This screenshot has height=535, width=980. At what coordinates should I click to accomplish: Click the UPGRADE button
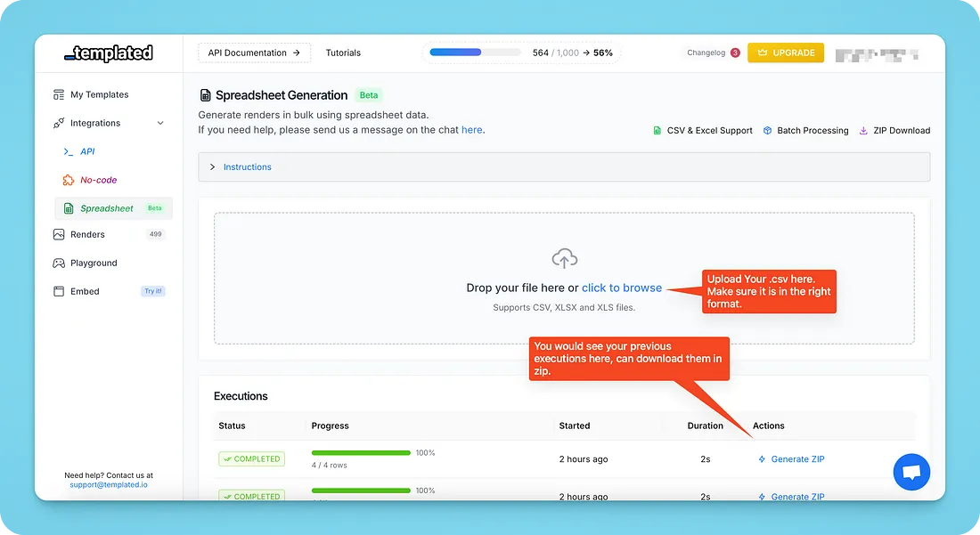[x=786, y=53]
